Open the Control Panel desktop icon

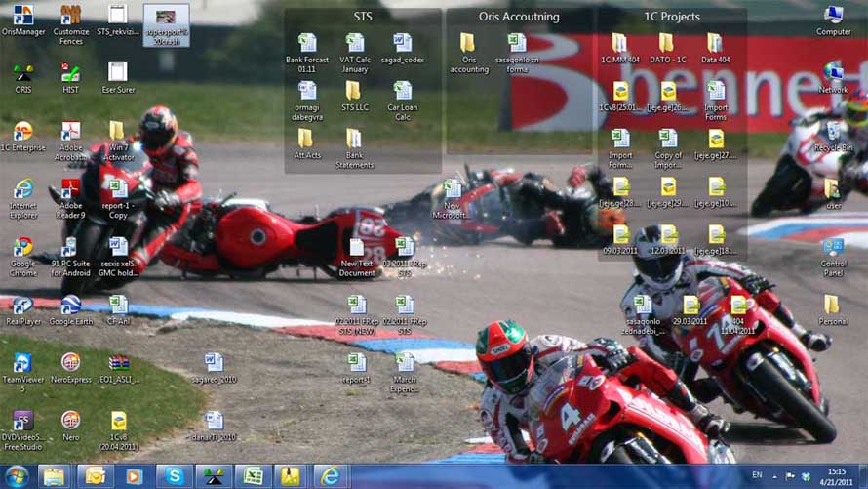[x=833, y=247]
